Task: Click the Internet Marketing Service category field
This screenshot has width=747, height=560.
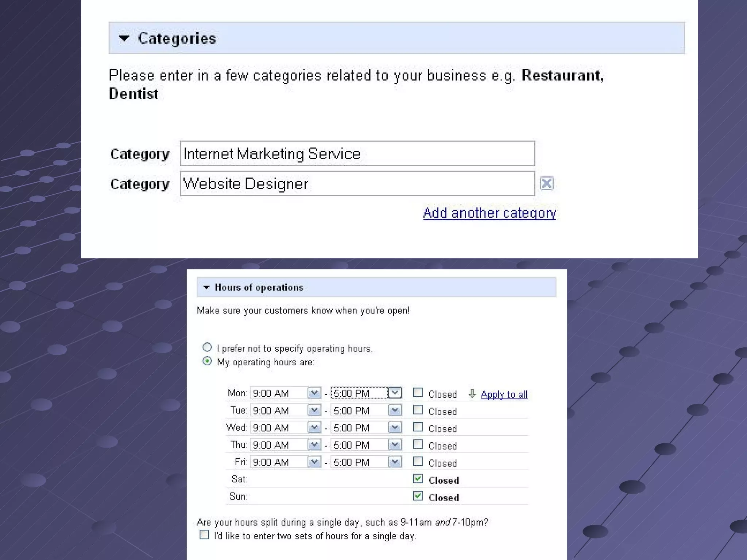Action: pyautogui.click(x=357, y=153)
